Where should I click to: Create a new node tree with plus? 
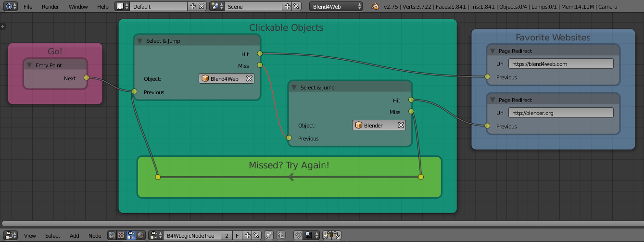248,235
